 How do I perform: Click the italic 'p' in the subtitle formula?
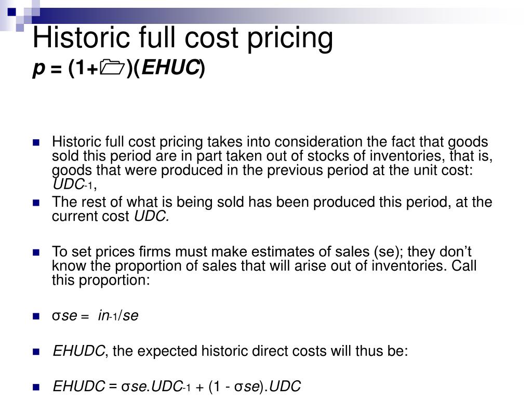[39, 69]
